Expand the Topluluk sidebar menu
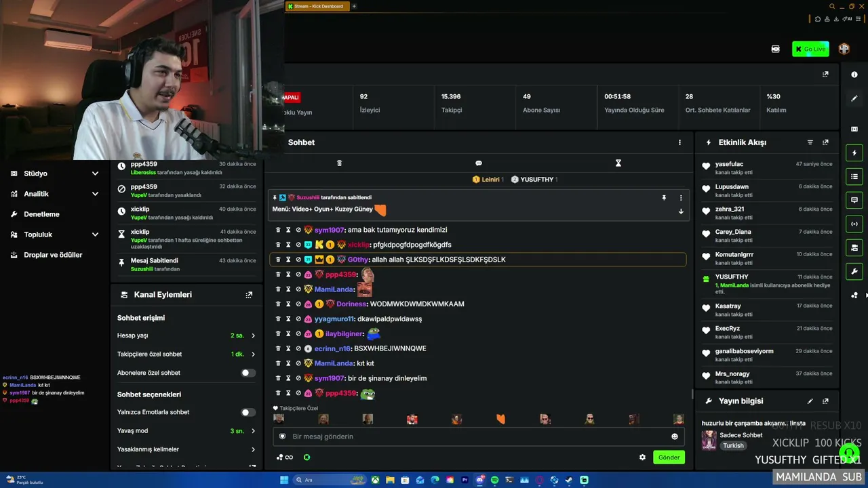This screenshot has width=868, height=488. (54, 235)
